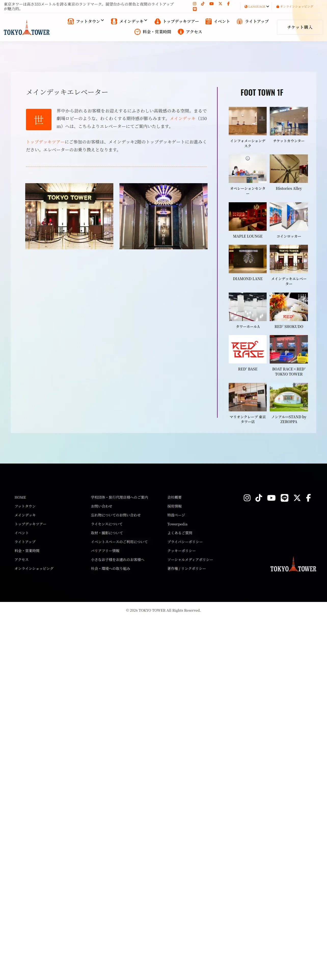Open Facebook icon in top header
Image resolution: width=327 pixels, height=980 pixels.
(228, 4)
